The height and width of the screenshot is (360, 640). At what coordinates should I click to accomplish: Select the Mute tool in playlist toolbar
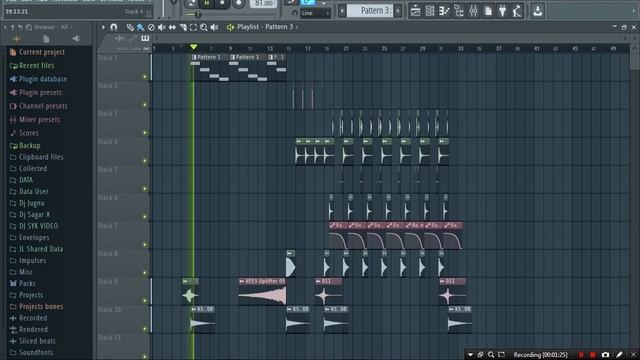[x=162, y=27]
